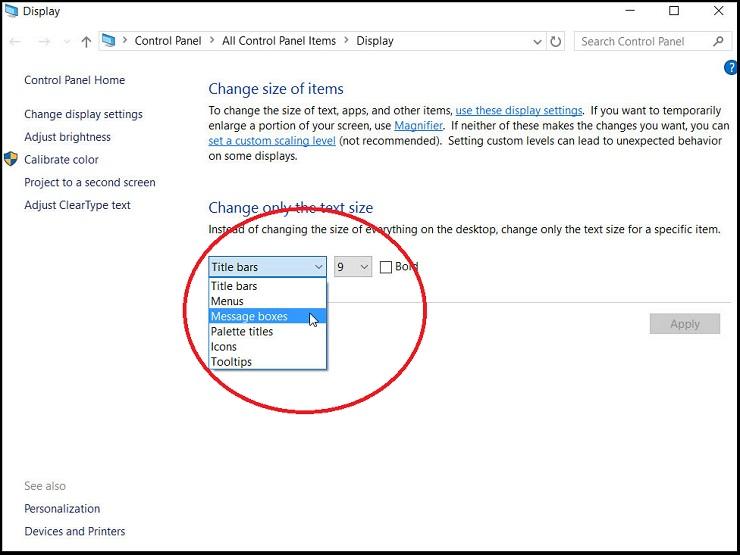The height and width of the screenshot is (555, 740).
Task: Click the Up one level arrow
Action: 86,41
